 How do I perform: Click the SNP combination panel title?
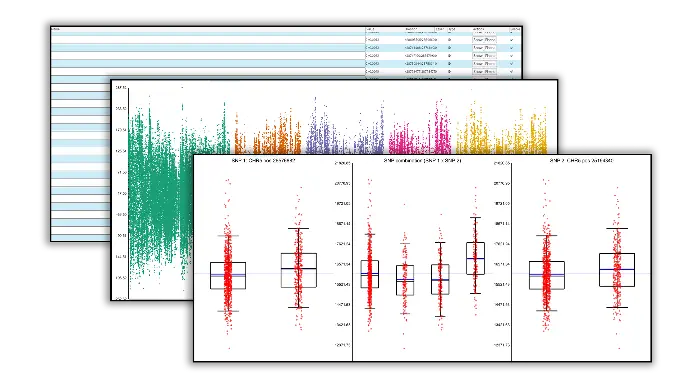click(422, 161)
